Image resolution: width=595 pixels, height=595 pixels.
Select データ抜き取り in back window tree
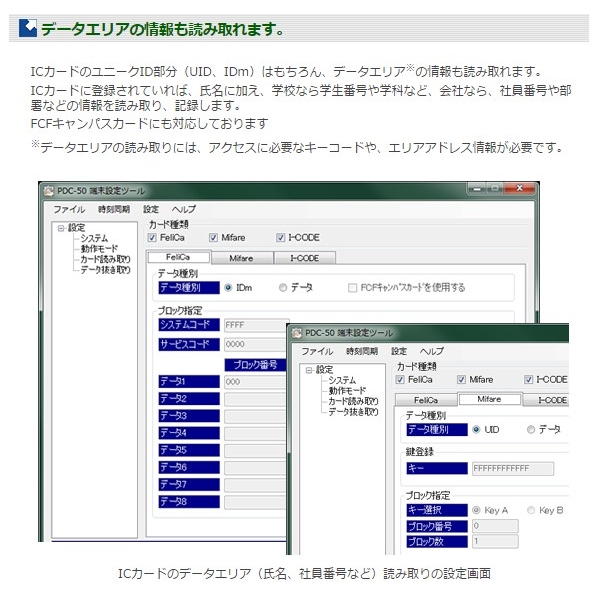pyautogui.click(x=105, y=270)
